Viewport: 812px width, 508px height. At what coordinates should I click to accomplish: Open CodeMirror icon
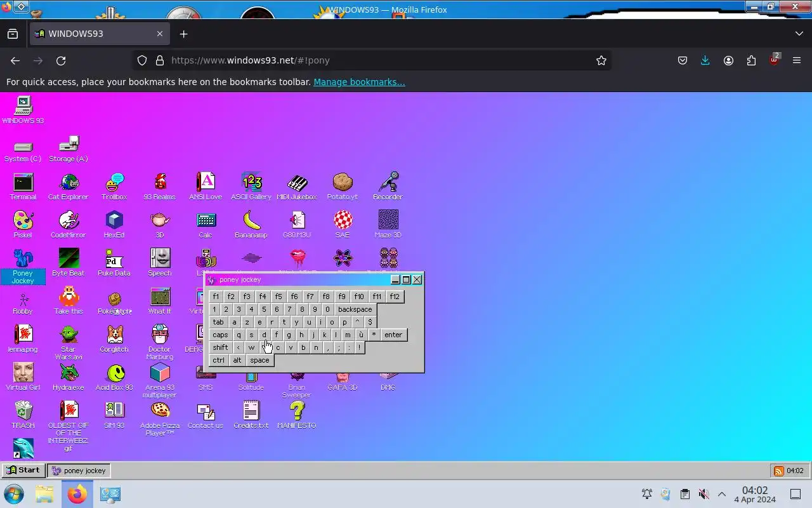(x=69, y=224)
